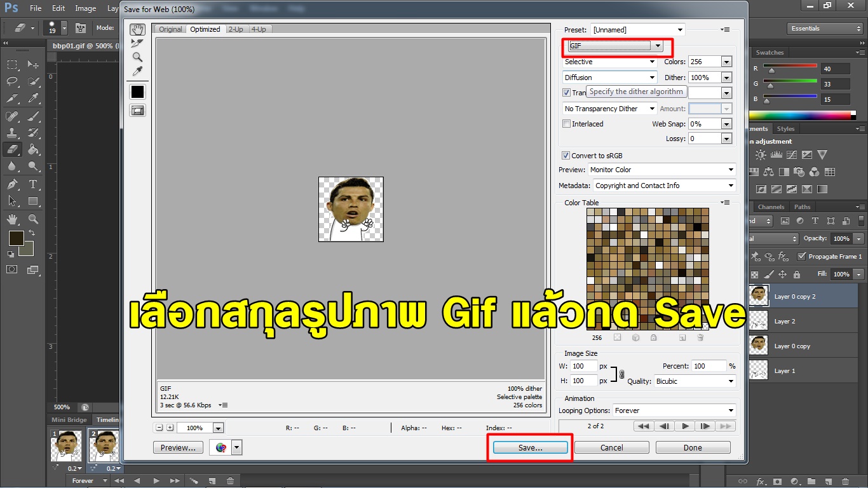Screen dimensions: 868x488
Task: Click the Cancel button
Action: (x=612, y=447)
